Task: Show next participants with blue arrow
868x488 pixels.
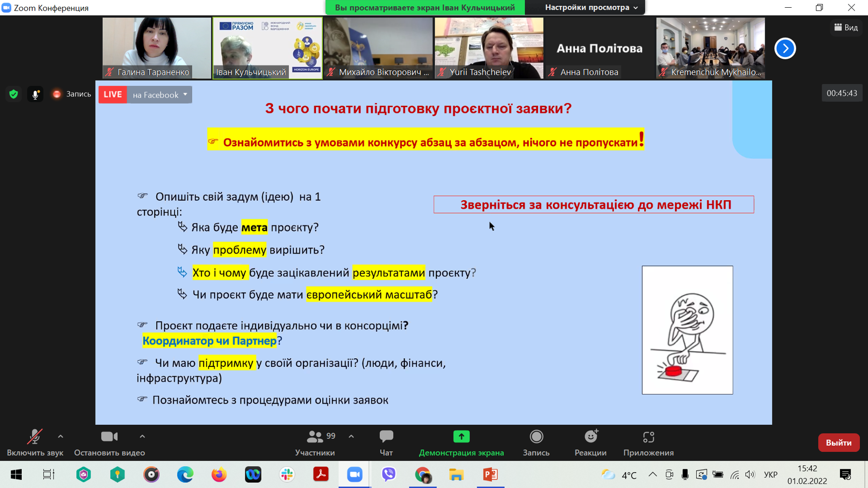Action: 785,48
